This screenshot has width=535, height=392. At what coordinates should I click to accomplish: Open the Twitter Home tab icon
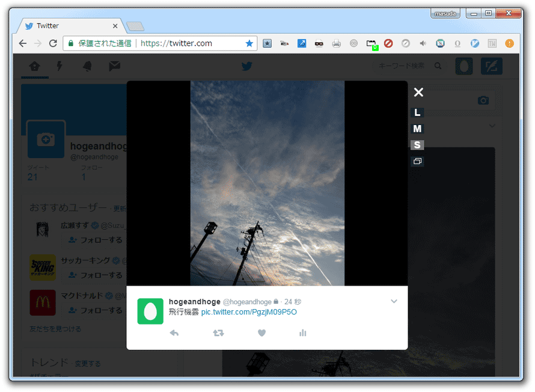pos(34,66)
